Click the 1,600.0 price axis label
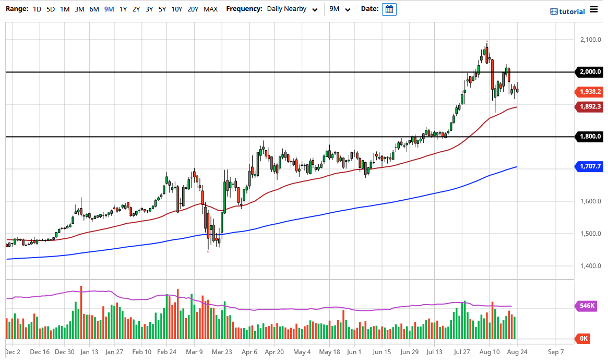This screenshot has height=364, width=608. [591, 201]
